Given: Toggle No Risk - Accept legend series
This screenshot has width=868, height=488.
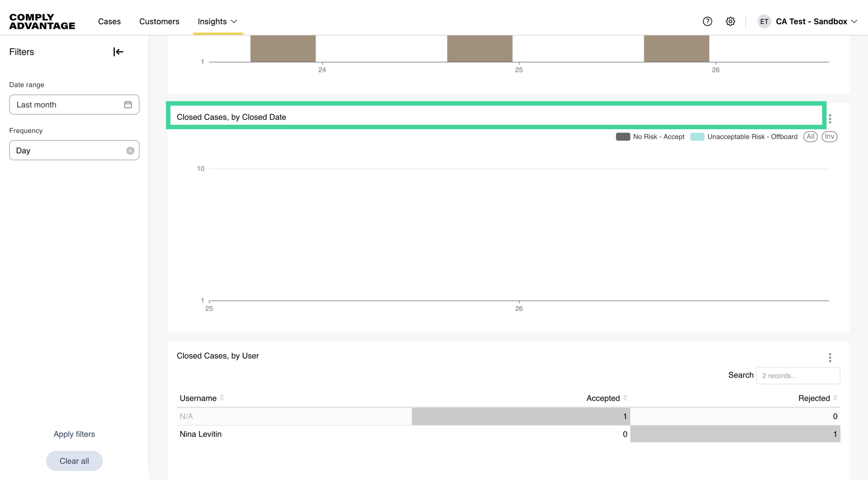Looking at the screenshot, I should click(x=651, y=137).
